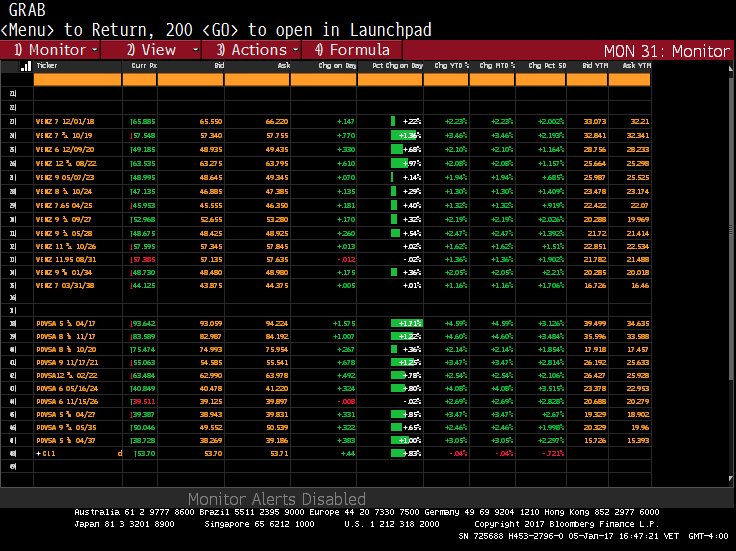
Task: Click red Curr Px value 39.511
Action: click(x=143, y=402)
